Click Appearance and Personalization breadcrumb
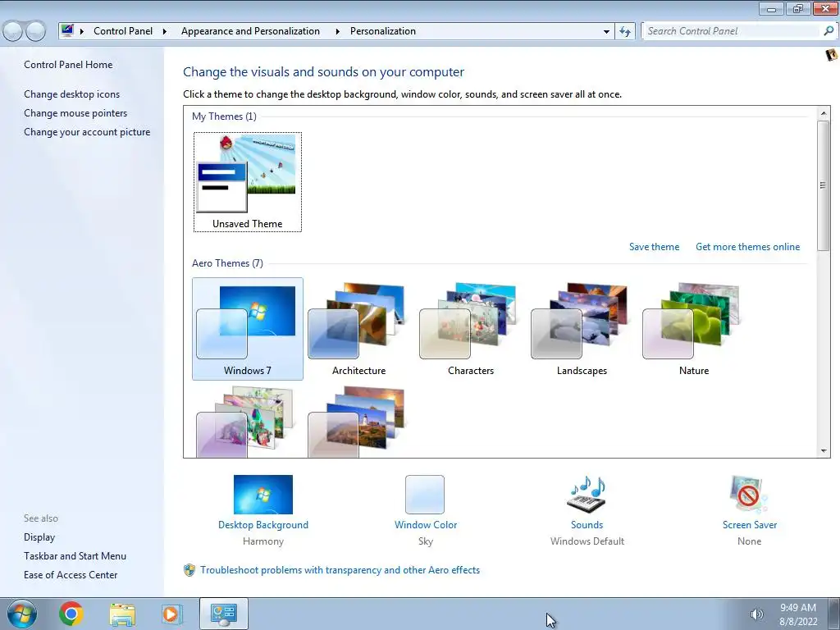Screen dimensions: 840x630 point(250,31)
